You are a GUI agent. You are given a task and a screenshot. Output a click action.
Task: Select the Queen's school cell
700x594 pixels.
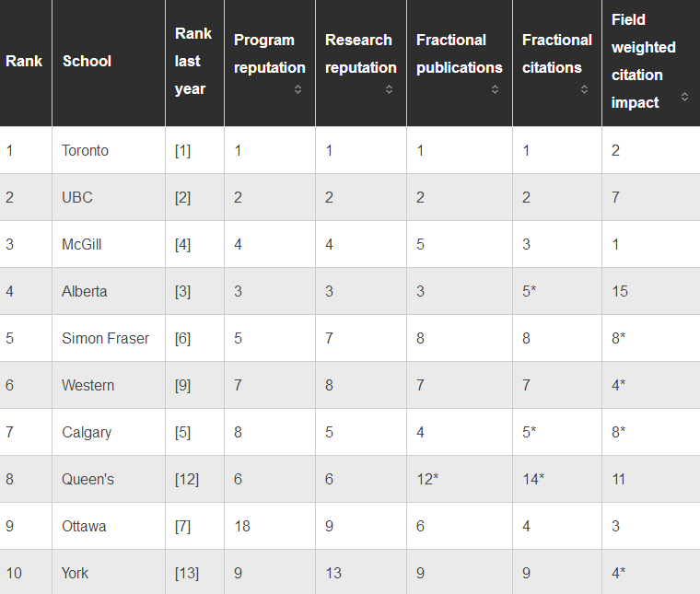pyautogui.click(x=109, y=479)
